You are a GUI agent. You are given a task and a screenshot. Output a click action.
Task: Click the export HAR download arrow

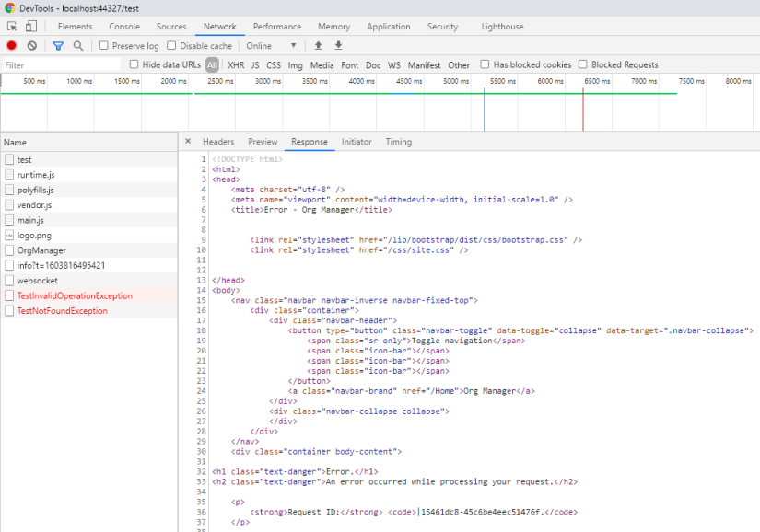click(x=338, y=45)
